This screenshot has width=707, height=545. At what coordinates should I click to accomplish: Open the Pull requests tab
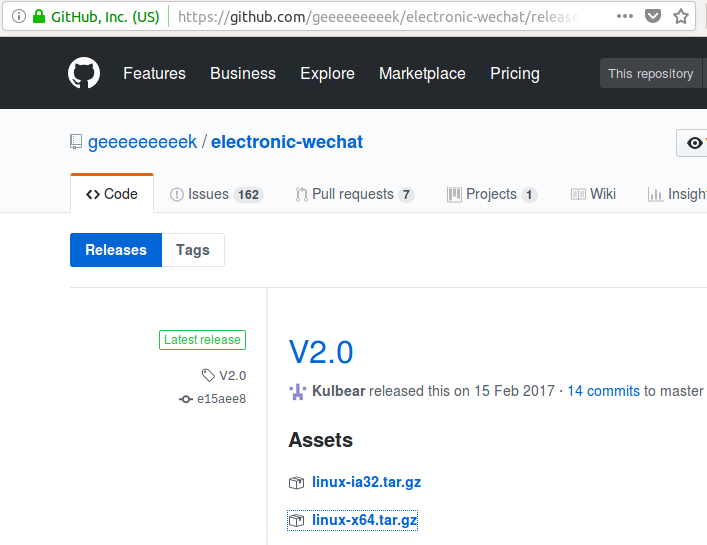coord(354,194)
